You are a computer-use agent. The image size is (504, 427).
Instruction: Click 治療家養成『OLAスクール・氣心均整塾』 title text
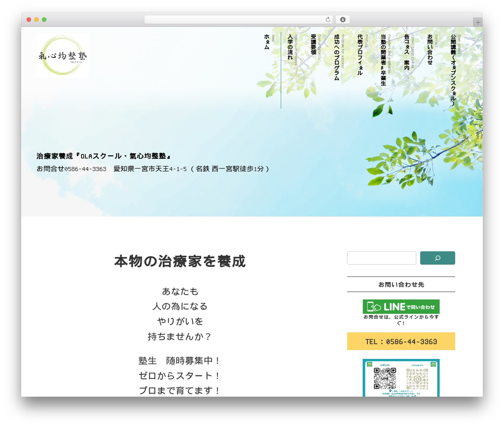click(104, 156)
